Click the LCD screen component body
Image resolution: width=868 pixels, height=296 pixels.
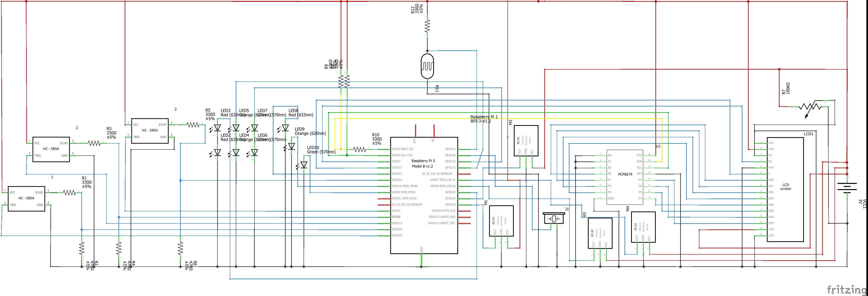tap(785, 189)
